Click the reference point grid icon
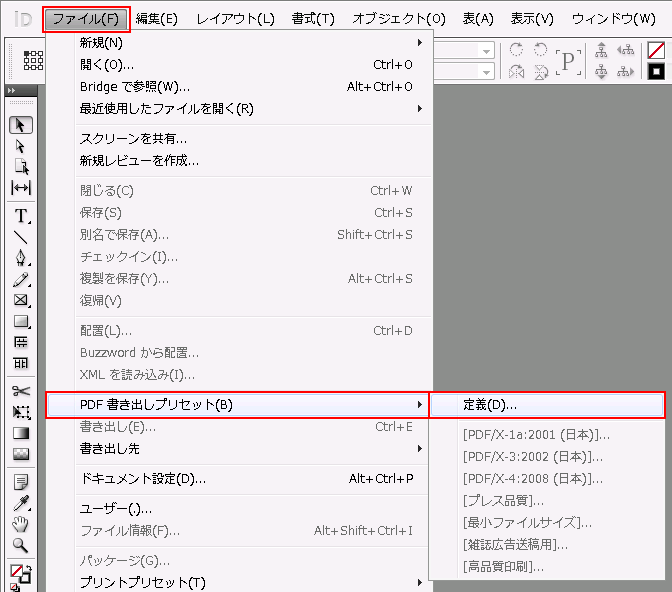This screenshot has height=592, width=672. tap(33, 60)
